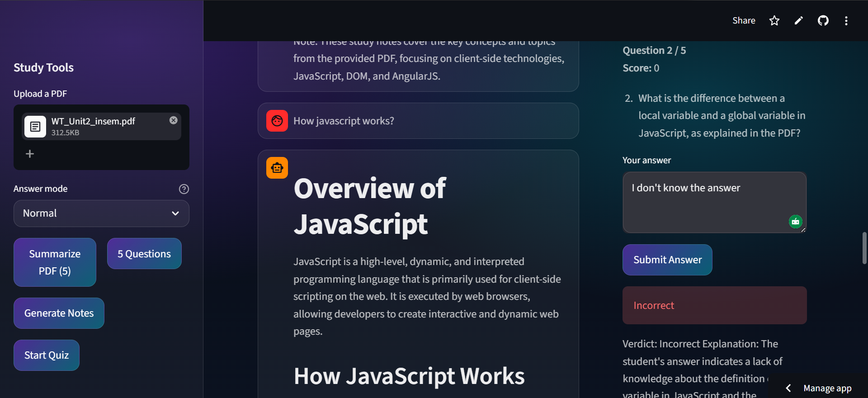Open the GitHub repository icon
This screenshot has height=398, width=868.
pyautogui.click(x=823, y=21)
